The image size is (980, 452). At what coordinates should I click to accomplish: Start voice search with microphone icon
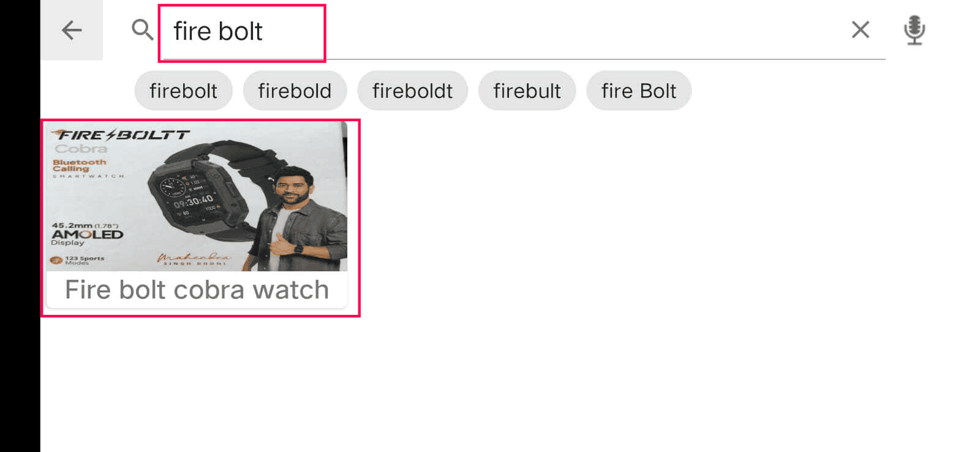point(914,30)
